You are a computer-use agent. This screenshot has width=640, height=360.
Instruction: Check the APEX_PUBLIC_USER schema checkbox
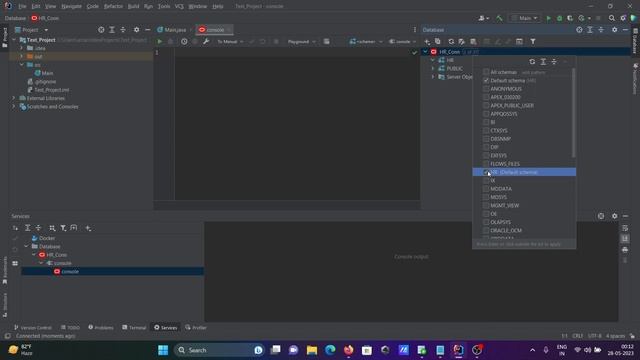click(486, 105)
